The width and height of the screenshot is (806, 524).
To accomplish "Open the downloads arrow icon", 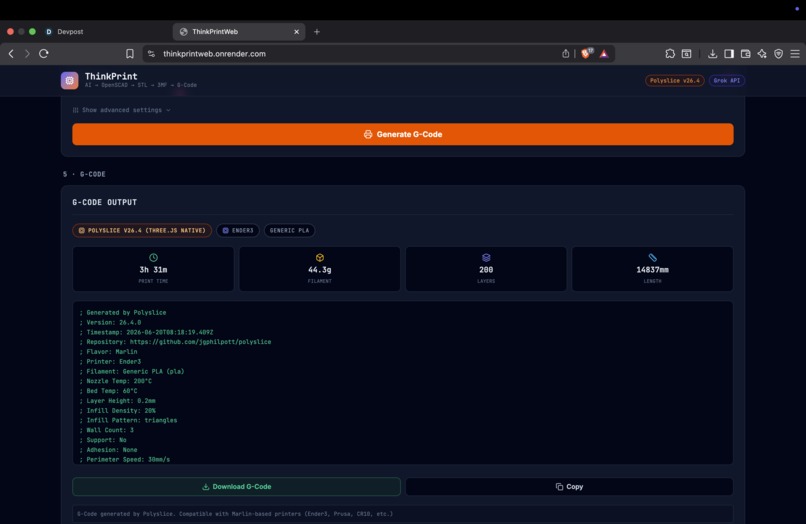I will tap(712, 53).
